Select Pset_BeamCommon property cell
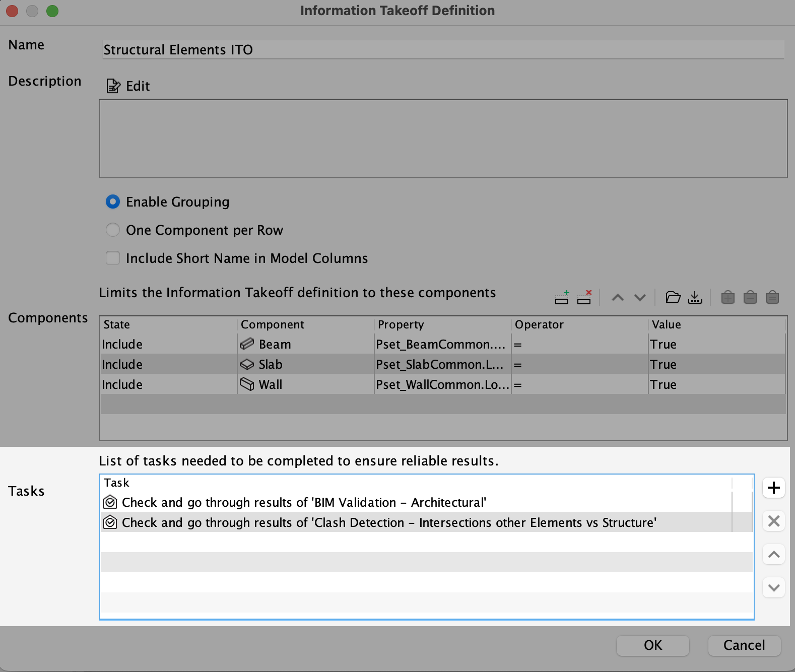 (443, 344)
